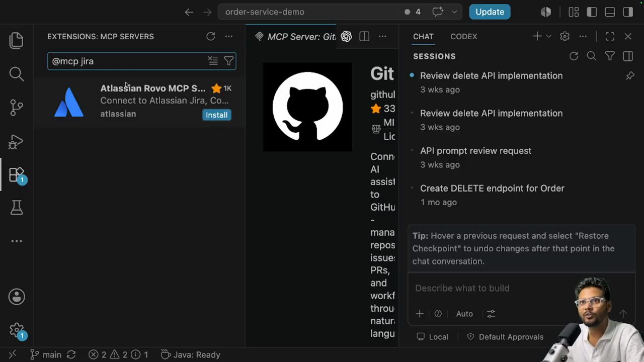This screenshot has width=644, height=362.
Task: Expand the new chat dropdown chevron
Action: (x=549, y=36)
